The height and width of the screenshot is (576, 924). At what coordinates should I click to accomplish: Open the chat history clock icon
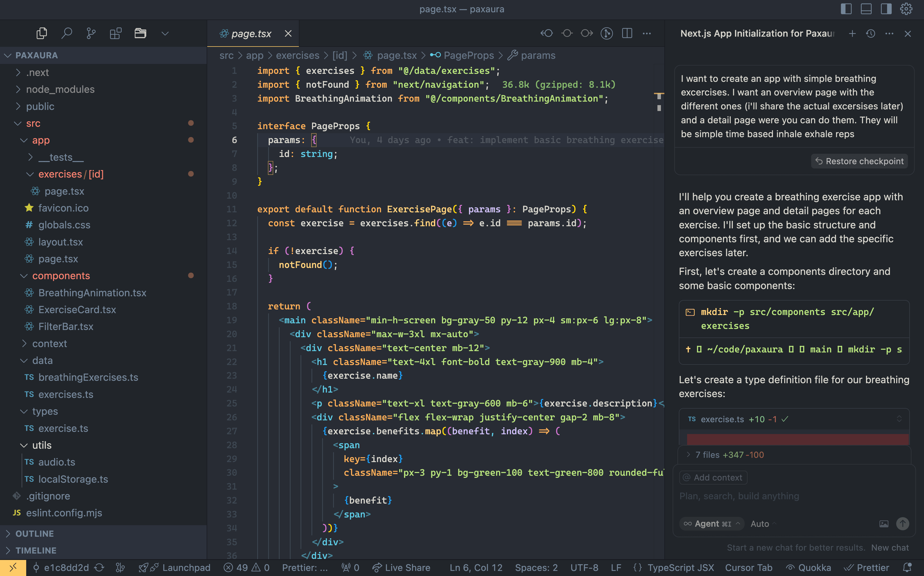click(870, 33)
